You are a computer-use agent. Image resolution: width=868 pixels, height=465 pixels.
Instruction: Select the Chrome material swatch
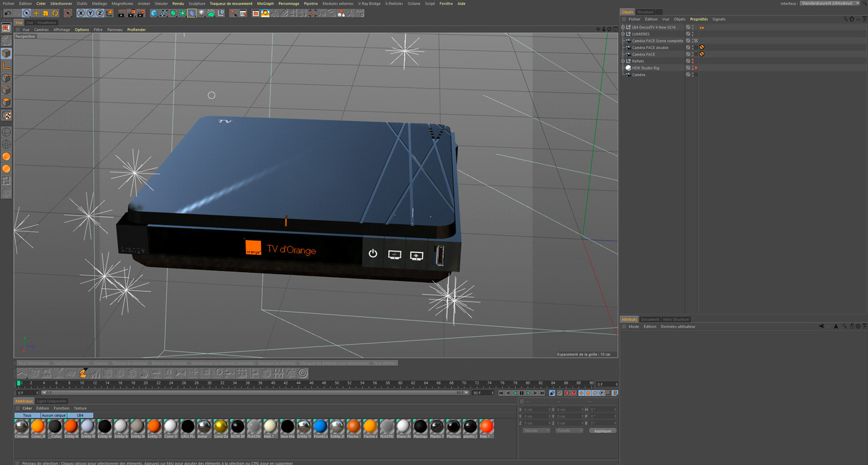(x=22, y=428)
